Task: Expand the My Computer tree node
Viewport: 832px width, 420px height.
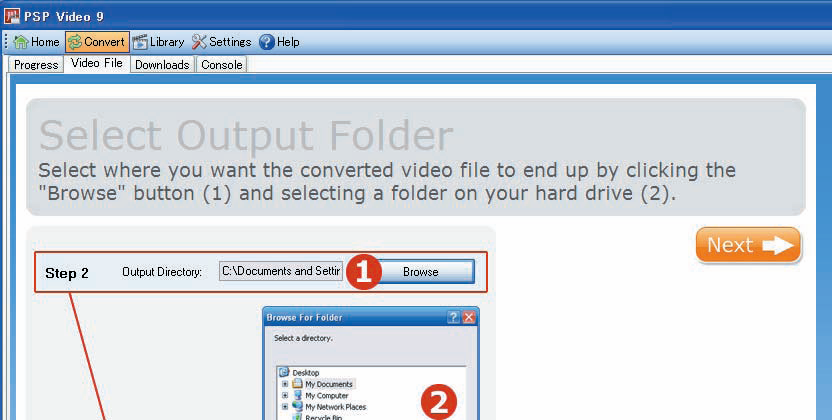Action: point(285,396)
